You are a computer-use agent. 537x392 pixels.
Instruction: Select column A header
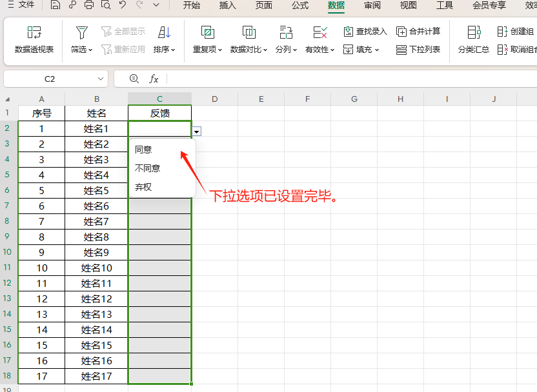click(x=41, y=99)
